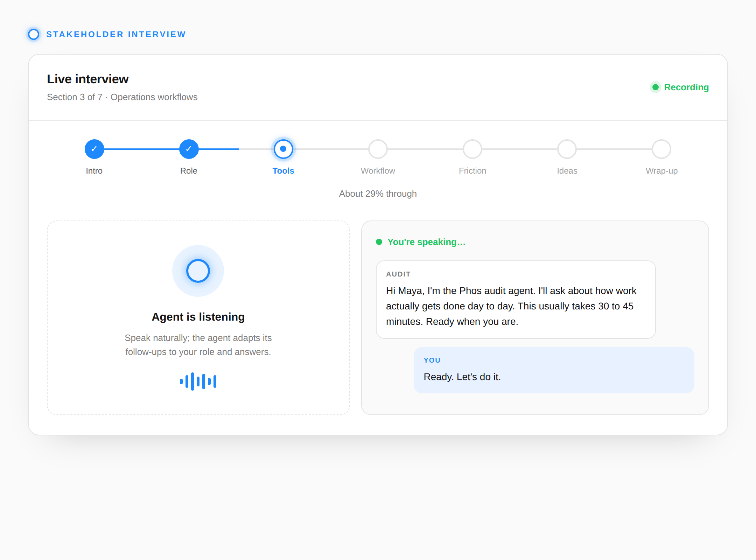Screen dimensions: 756x560
Task: Jump to the Wrap-up step circle
Action: click(661, 149)
